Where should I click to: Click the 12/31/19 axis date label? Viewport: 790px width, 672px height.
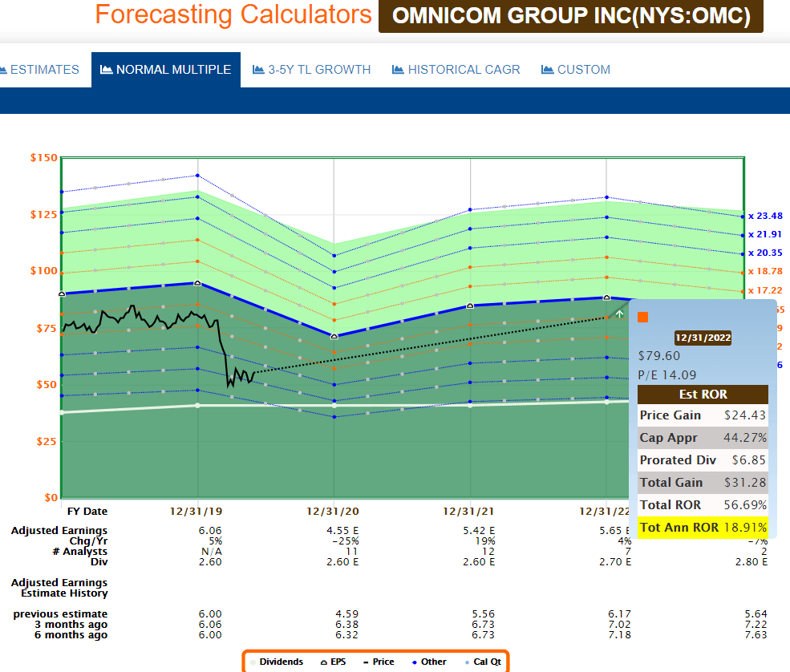click(196, 512)
